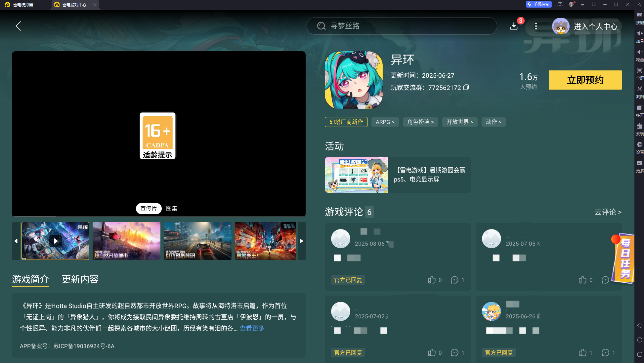Copy the player group number 772562172
Screen dimensions: 644x363
[466, 87]
